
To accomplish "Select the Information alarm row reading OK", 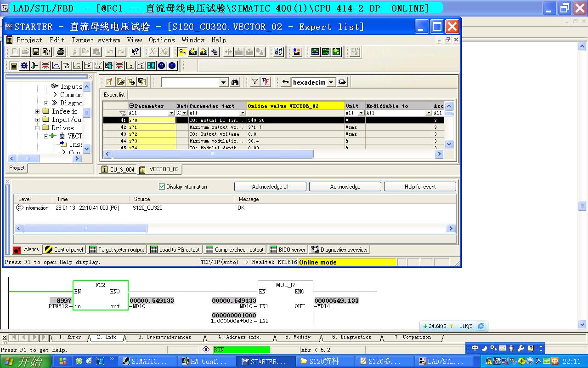I will (x=234, y=208).
